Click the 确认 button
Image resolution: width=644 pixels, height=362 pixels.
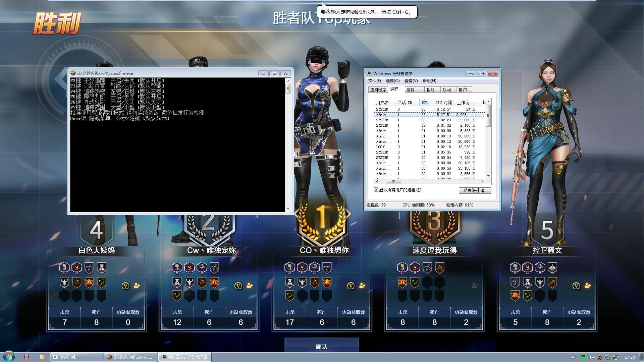322,347
